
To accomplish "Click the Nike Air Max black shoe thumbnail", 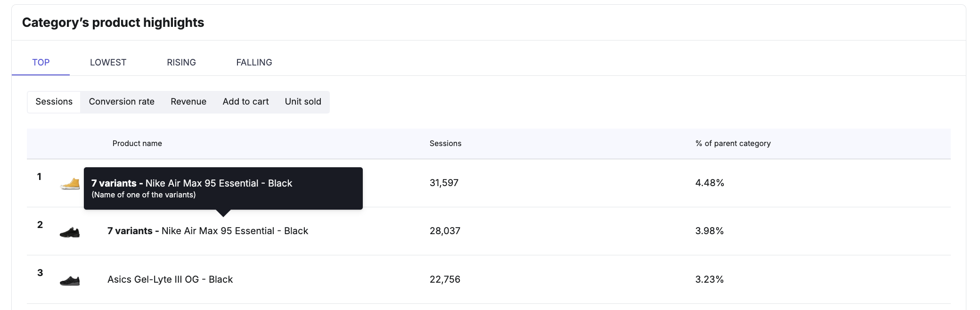I will [x=70, y=232].
